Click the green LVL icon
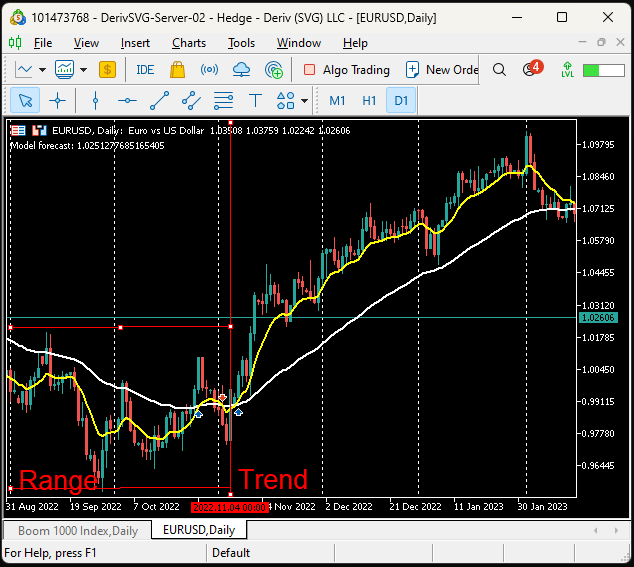This screenshot has height=567, width=634. click(567, 70)
